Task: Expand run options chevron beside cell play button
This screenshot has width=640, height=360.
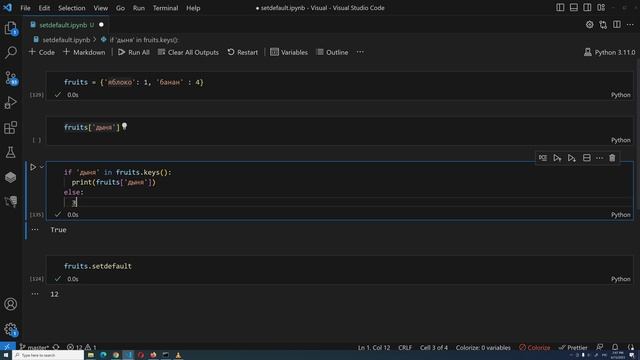Action: [x=42, y=167]
